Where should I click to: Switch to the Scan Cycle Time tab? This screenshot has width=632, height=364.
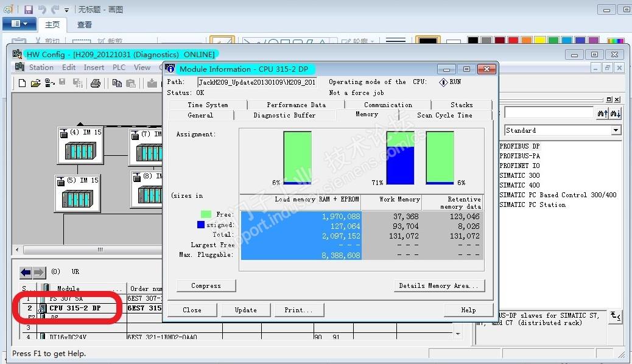click(x=444, y=115)
